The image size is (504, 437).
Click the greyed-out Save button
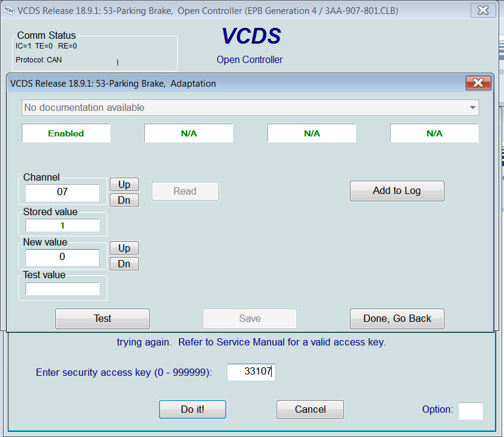[250, 318]
